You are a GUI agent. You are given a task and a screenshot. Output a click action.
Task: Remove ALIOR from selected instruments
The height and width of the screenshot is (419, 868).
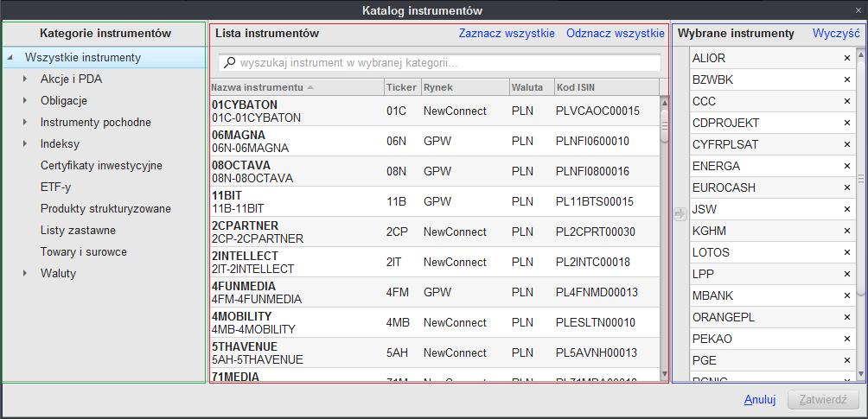[x=846, y=58]
